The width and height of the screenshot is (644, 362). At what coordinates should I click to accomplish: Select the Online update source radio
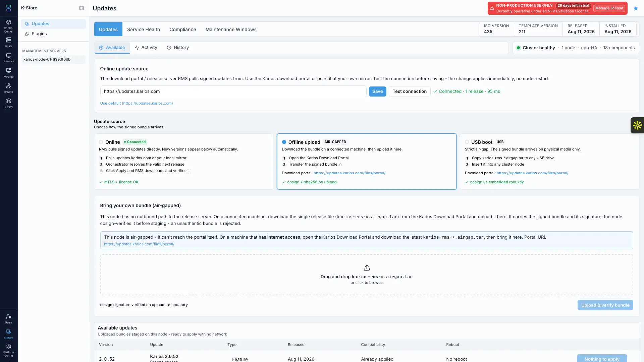(x=101, y=142)
